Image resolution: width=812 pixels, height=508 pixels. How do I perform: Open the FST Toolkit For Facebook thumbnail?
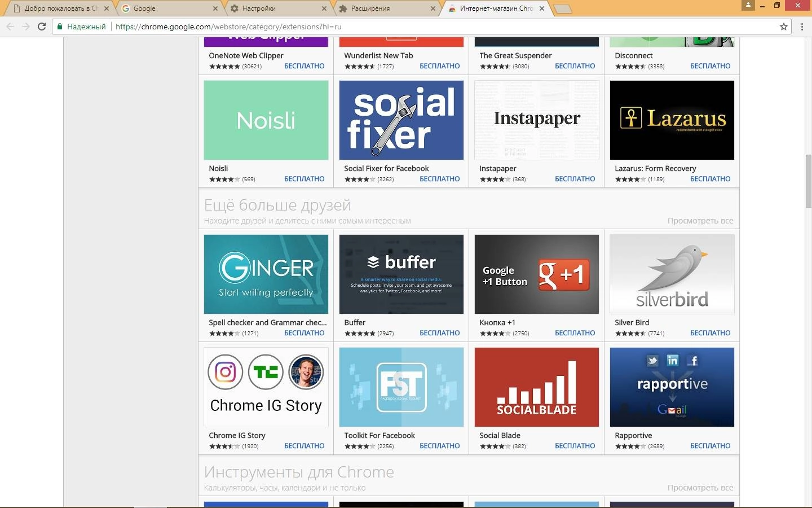pos(401,387)
